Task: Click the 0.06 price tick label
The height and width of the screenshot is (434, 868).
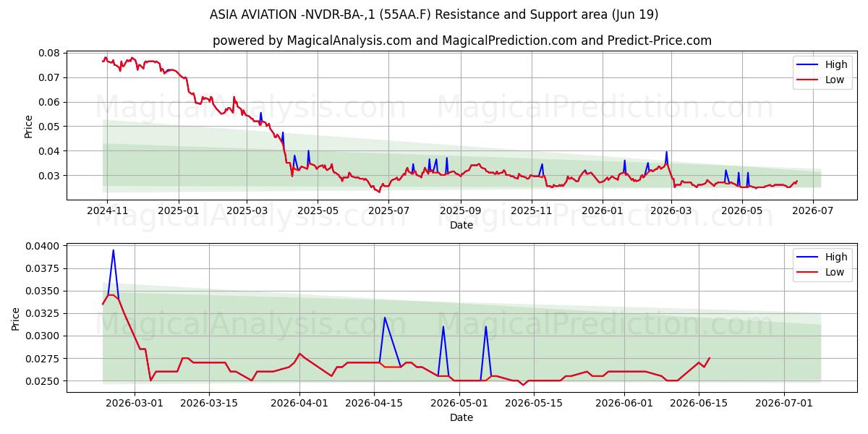Action: tap(48, 102)
